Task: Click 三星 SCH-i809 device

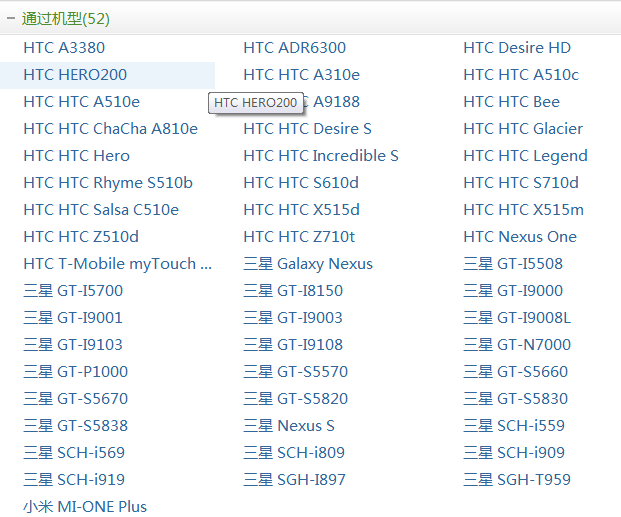Action: point(294,452)
